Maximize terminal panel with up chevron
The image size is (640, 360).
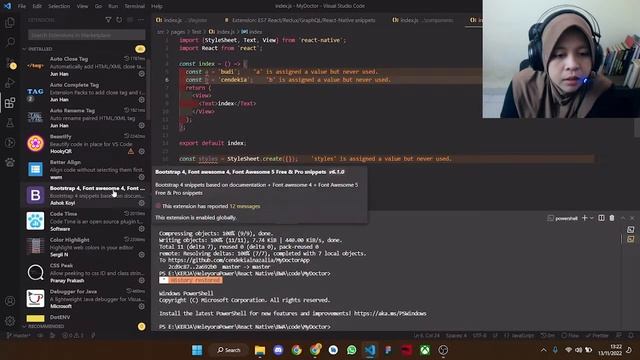point(622,218)
